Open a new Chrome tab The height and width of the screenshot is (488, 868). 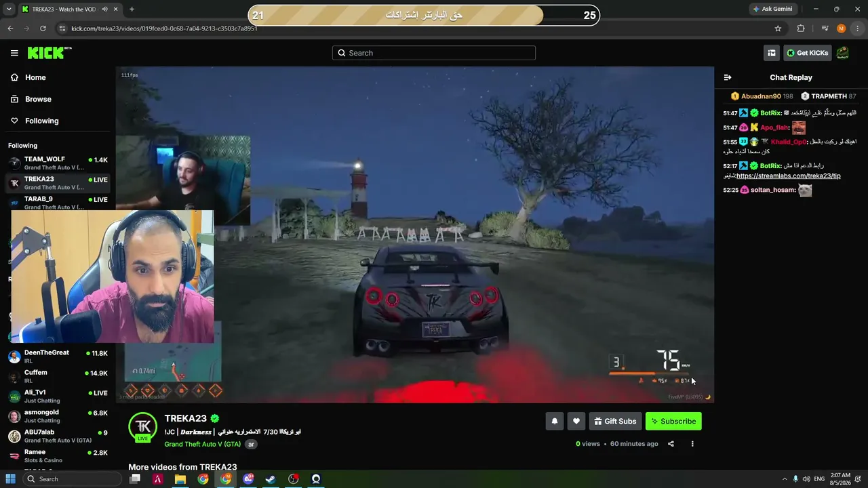point(132,9)
